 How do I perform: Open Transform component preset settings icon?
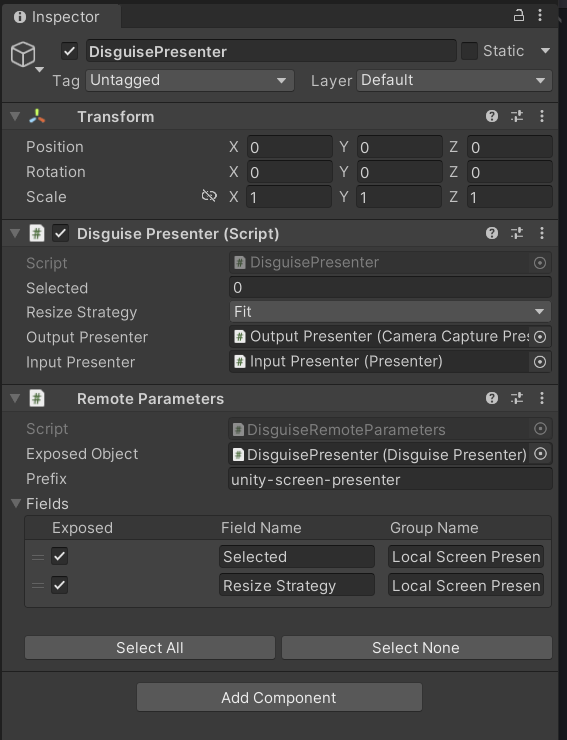coord(517,116)
